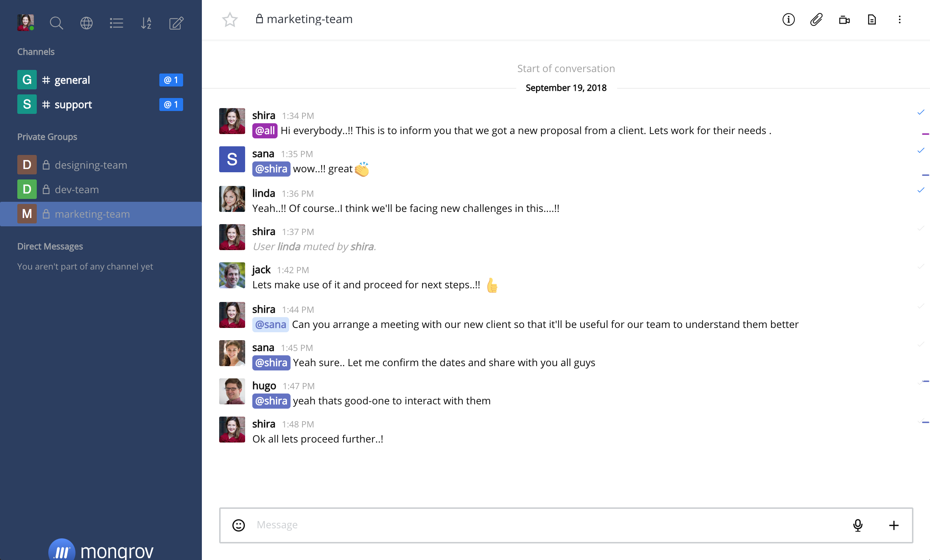Open the dev-team private group

77,190
